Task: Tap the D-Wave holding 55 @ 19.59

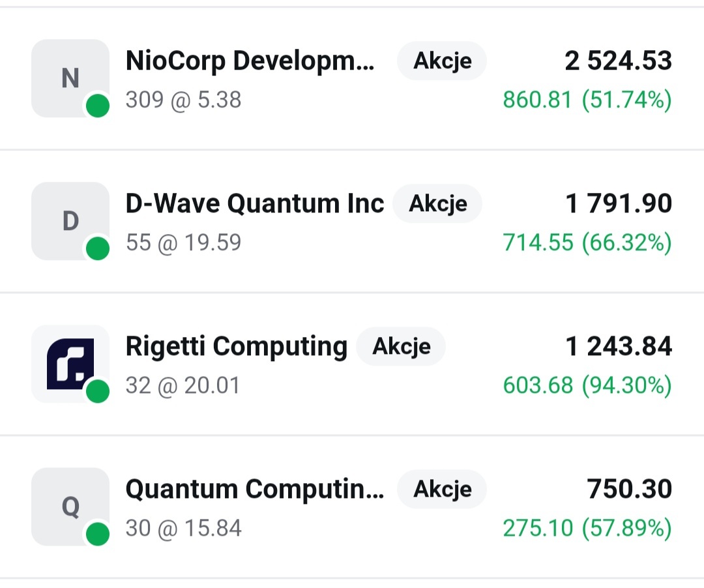Action: coord(183,243)
